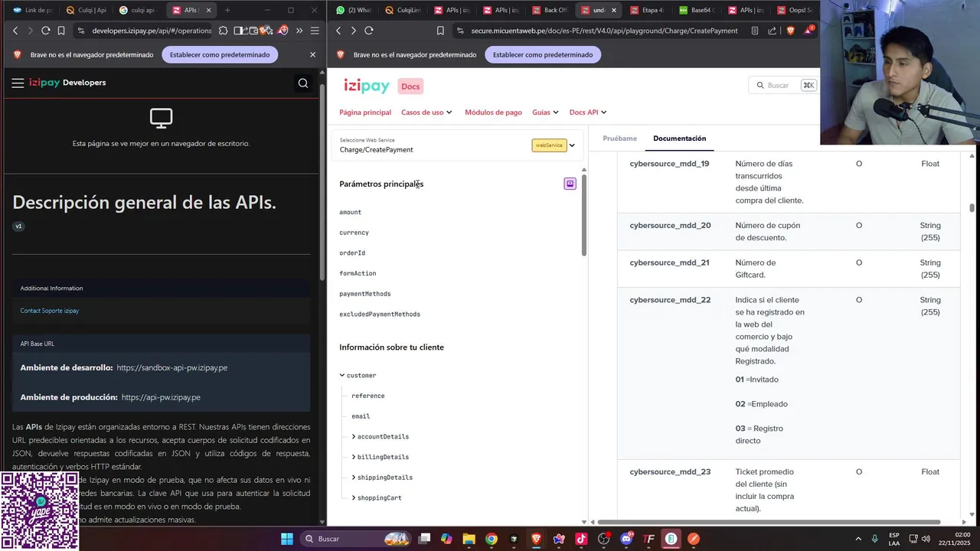Click the Buscar search field in Docs
This screenshot has height=551, width=980.
click(x=782, y=85)
